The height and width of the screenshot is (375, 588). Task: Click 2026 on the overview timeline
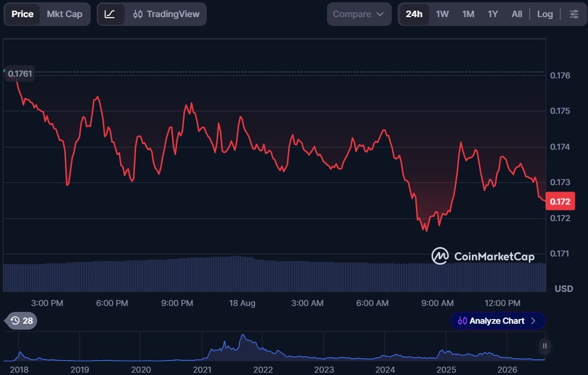507,370
